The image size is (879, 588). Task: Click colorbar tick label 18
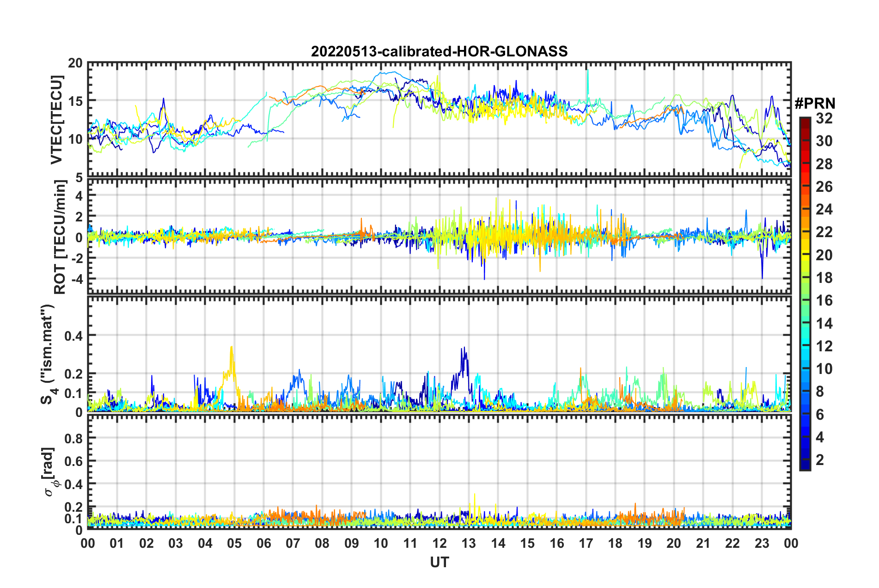coord(824,278)
